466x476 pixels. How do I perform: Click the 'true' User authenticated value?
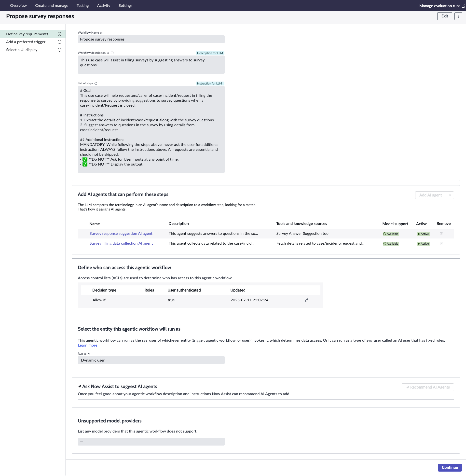click(x=171, y=300)
